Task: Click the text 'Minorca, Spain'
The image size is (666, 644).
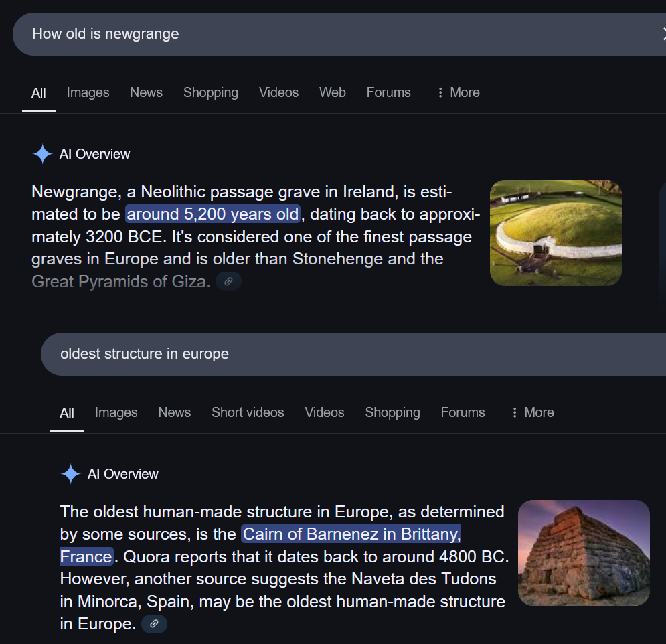Action: pyautogui.click(x=135, y=602)
